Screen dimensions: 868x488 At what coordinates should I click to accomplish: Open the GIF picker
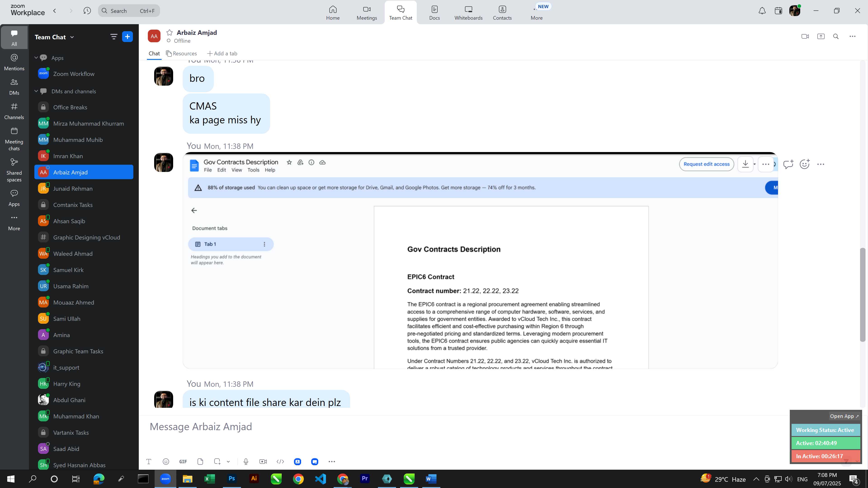click(183, 462)
